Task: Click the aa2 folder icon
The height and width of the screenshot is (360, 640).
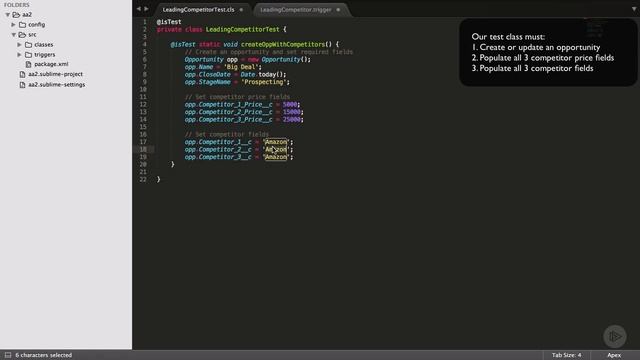Action: pos(16,15)
